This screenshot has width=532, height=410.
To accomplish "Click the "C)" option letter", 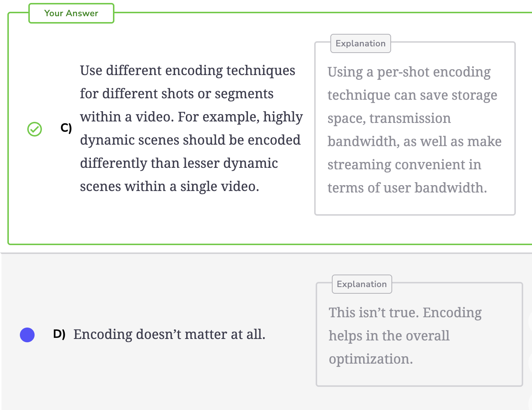I will [x=66, y=128].
